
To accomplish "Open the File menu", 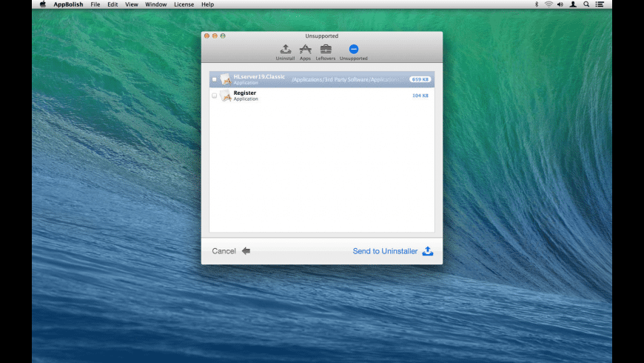I will pyautogui.click(x=95, y=4).
